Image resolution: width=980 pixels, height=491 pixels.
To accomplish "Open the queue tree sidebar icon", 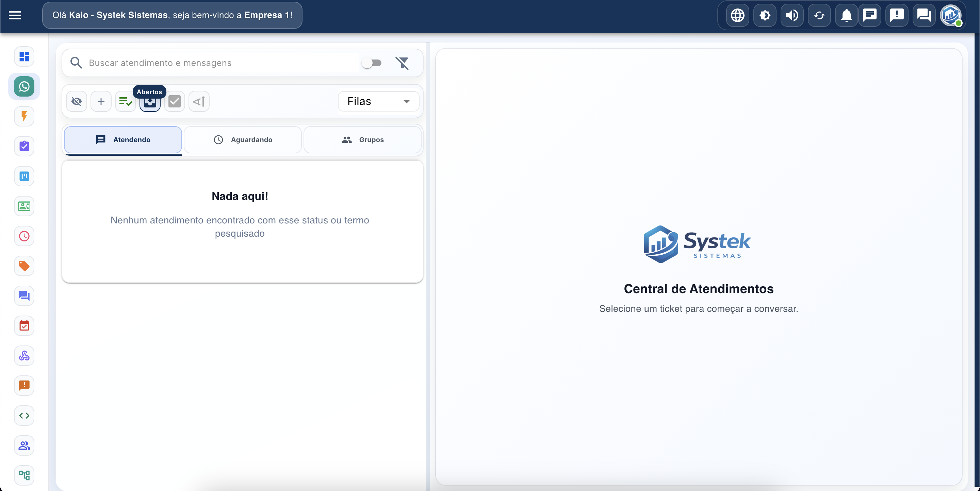I will 24,475.
